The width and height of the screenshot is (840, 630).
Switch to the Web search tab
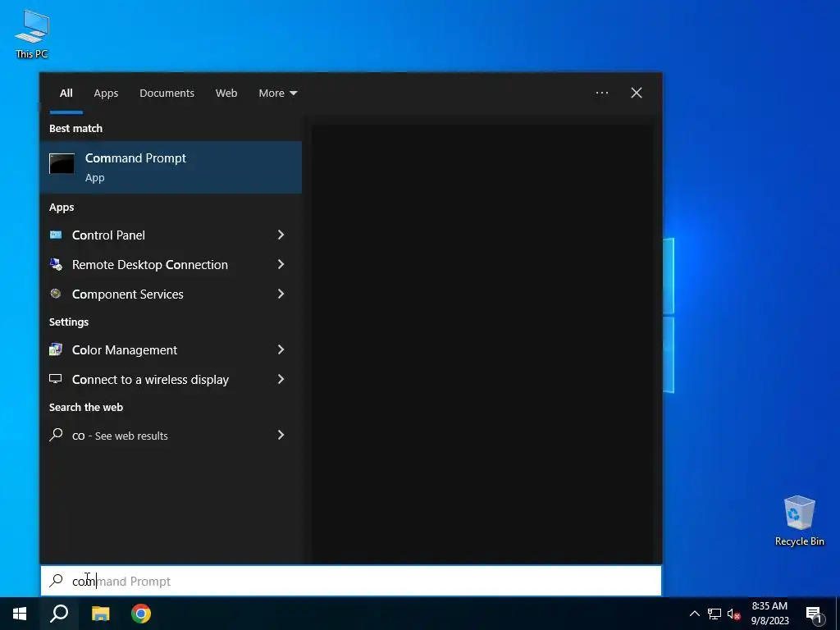click(x=226, y=94)
